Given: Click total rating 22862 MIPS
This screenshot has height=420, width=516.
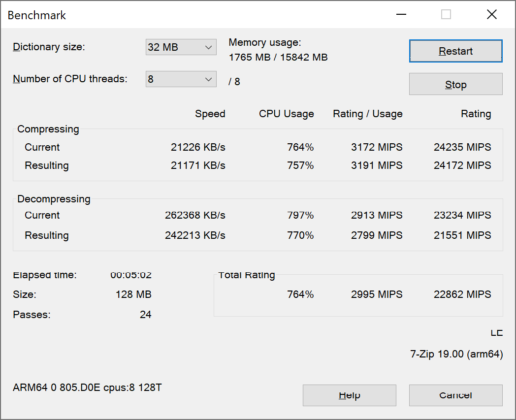Looking at the screenshot, I should point(462,294).
